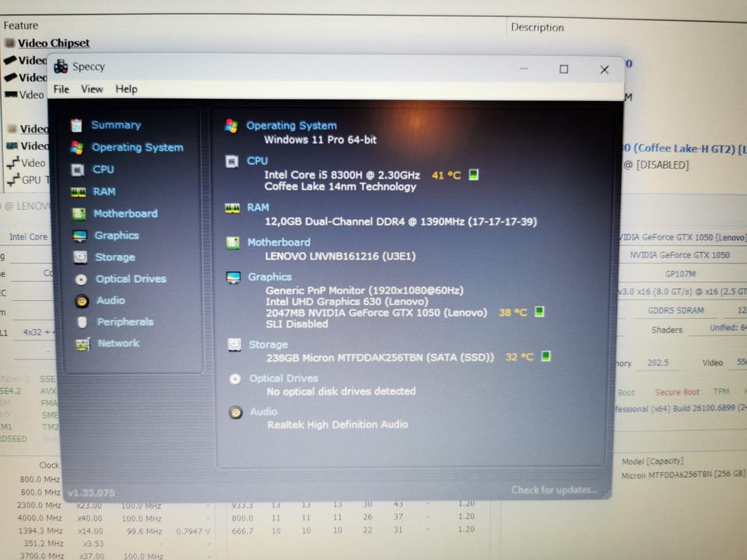The image size is (747, 560).
Task: Click the Audio speaker icon in sidebar
Action: pyautogui.click(x=82, y=301)
